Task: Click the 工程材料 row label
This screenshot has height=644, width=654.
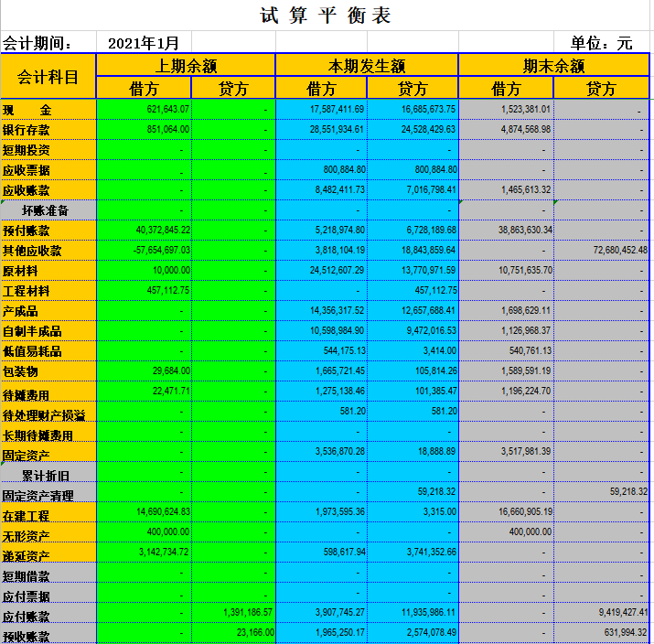Action: (x=48, y=291)
